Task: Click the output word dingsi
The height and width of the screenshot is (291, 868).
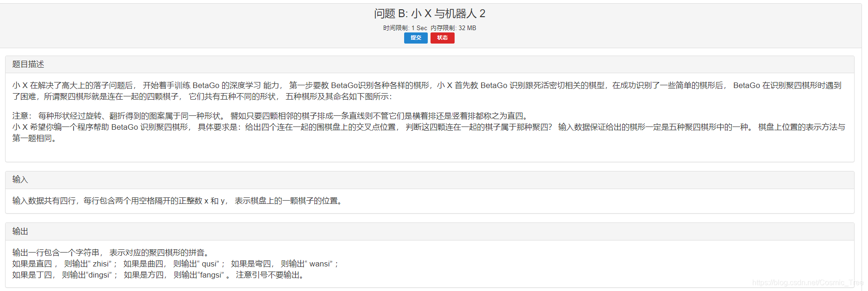Action: 99,275
